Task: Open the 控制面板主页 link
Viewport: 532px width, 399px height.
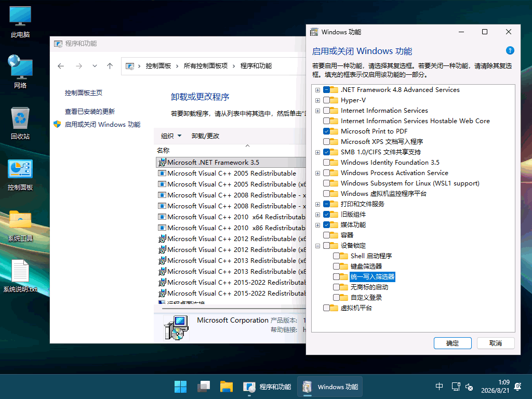Action: point(84,92)
